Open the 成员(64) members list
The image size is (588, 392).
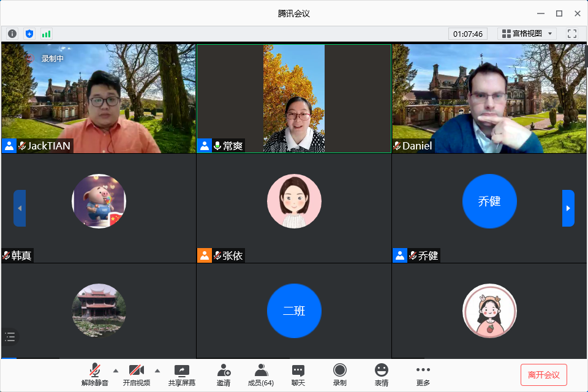pos(261,375)
